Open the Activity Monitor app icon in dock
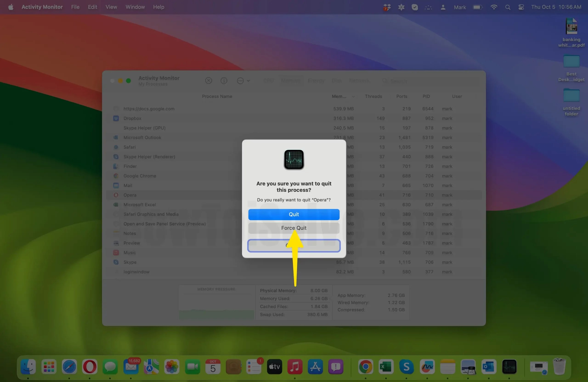Viewport: 588px width, 382px height. (510, 368)
